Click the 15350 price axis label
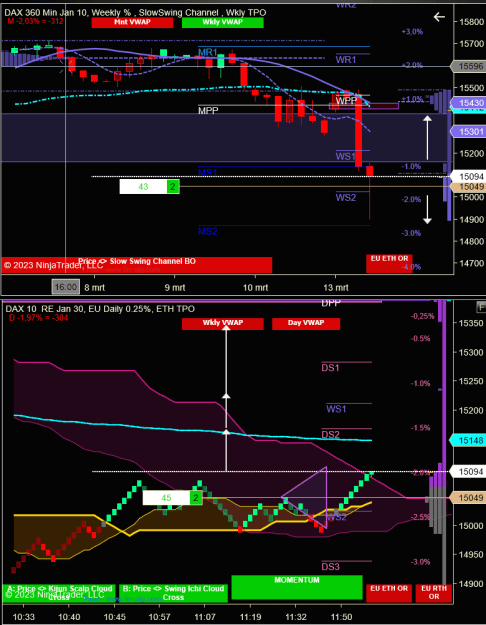486x625 pixels. coord(471,323)
